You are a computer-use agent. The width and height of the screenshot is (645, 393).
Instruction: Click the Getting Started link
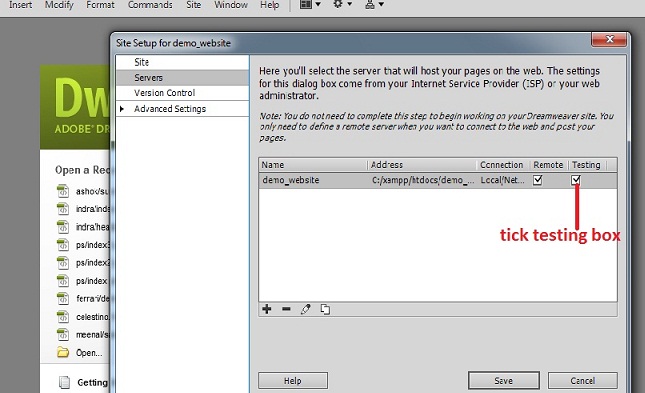(93, 382)
